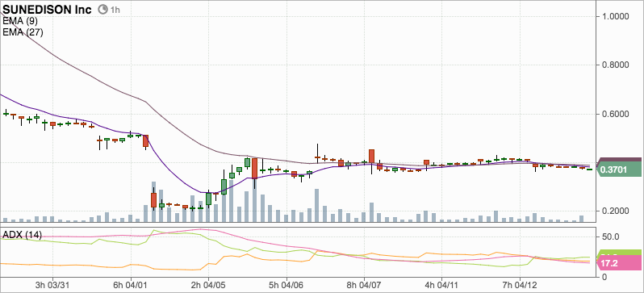
Task: Click the 50.0 ADX axis label
Action: tap(610, 237)
